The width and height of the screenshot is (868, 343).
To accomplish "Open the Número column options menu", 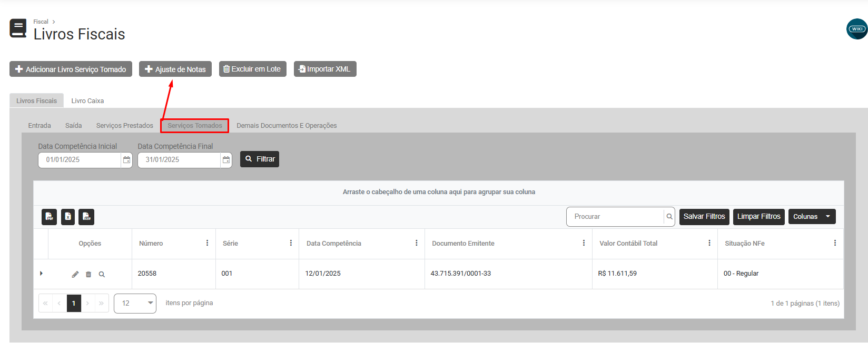I will [207, 243].
